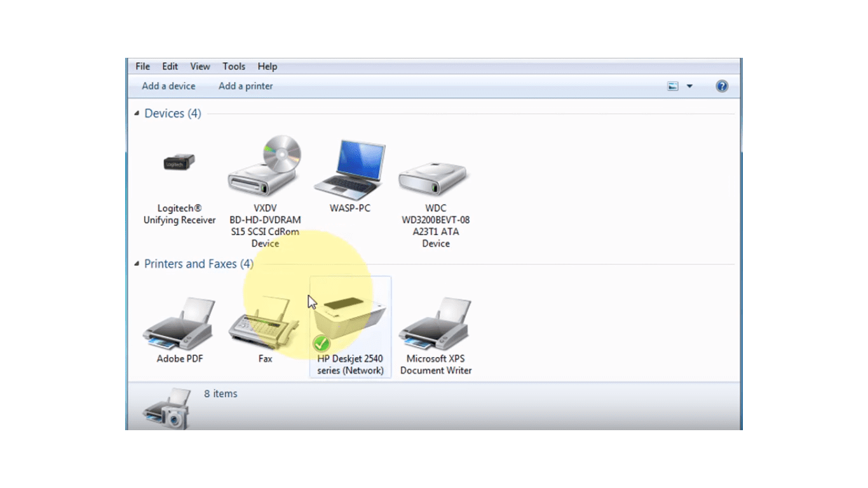This screenshot has height=488, width=868.
Task: Select the Microsoft XPS Document Writer icon
Action: point(435,323)
